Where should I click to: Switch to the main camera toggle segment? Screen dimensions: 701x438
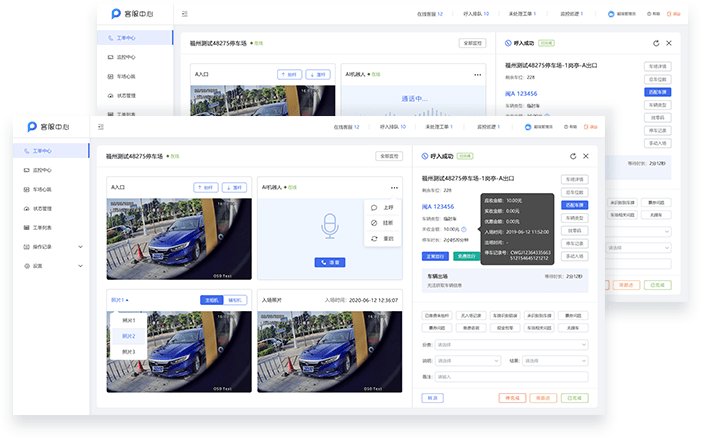(x=211, y=300)
